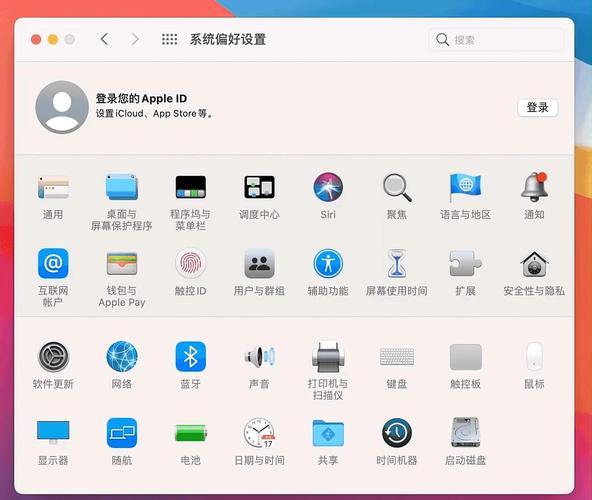Open 触控板 (Trackpad) preferences
Image resolution: width=592 pixels, height=500 pixels.
(x=466, y=356)
